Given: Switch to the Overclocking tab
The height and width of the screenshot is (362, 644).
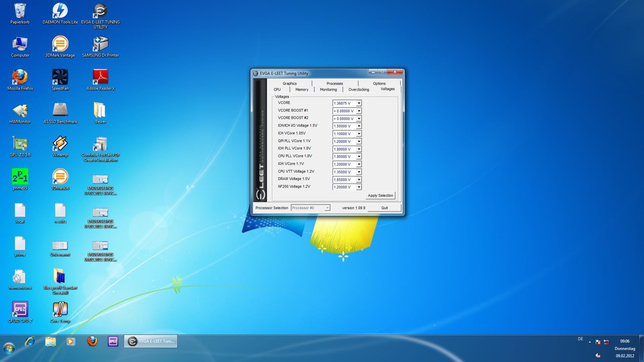Looking at the screenshot, I should pyautogui.click(x=359, y=90).
